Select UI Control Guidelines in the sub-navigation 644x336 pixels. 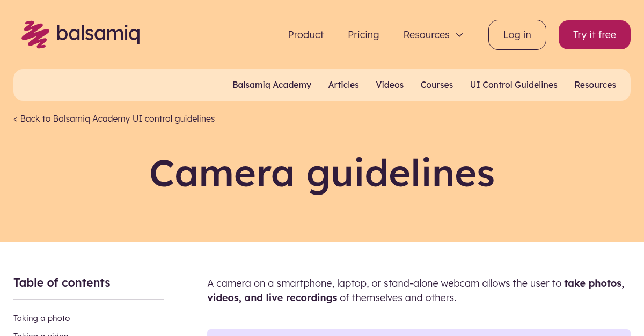click(x=514, y=85)
